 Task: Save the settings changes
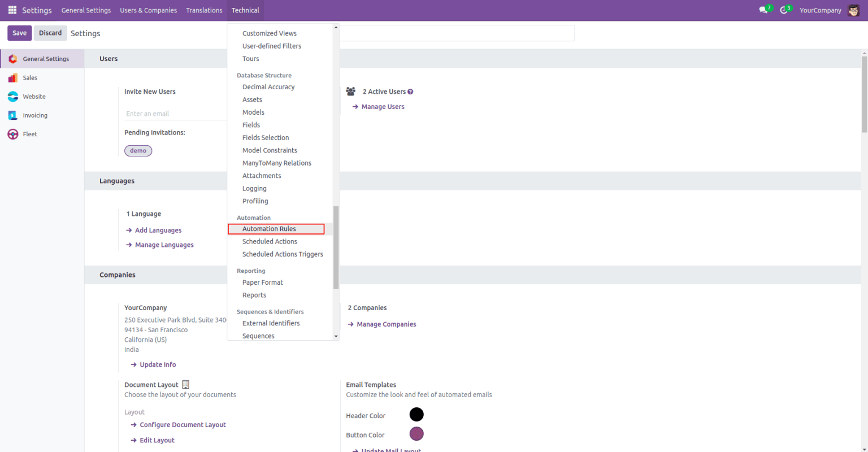[x=19, y=33]
